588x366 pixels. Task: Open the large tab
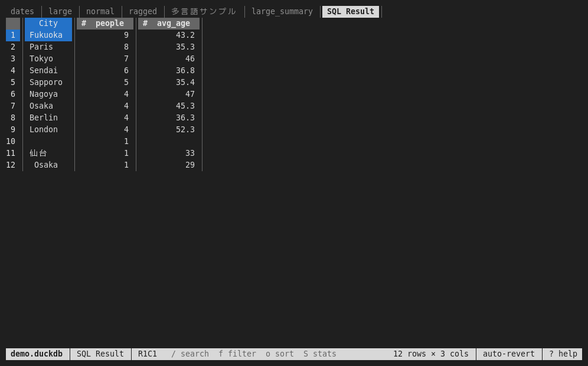60,12
